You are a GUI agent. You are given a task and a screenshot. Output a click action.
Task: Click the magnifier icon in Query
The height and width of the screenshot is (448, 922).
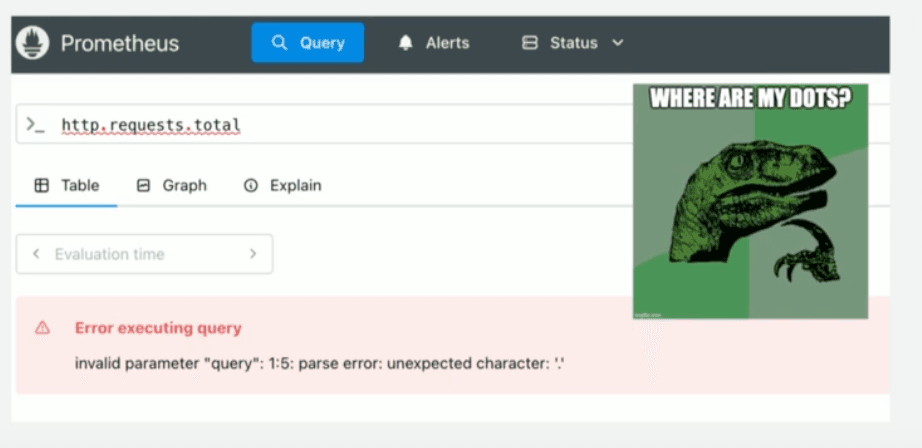(x=279, y=43)
